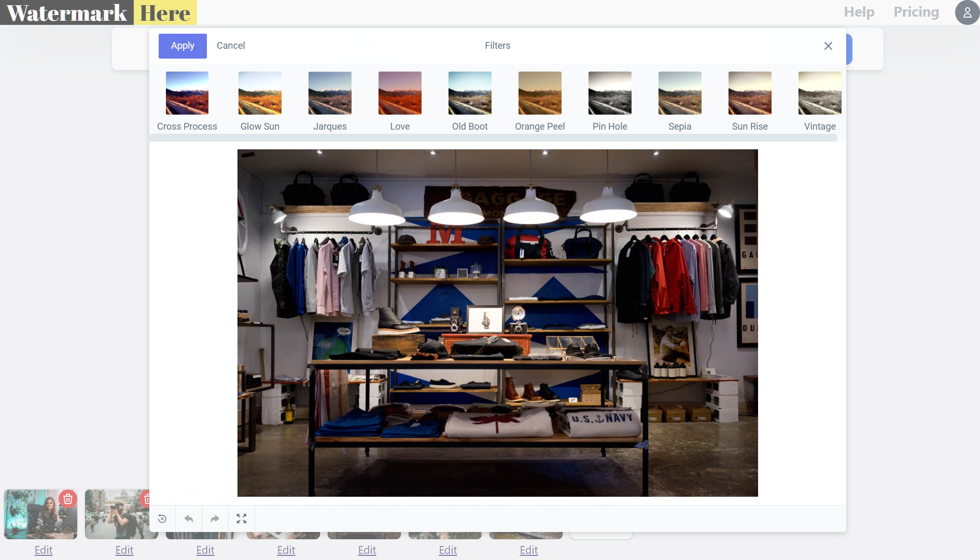
Task: Redo the last edit
Action: tap(215, 519)
